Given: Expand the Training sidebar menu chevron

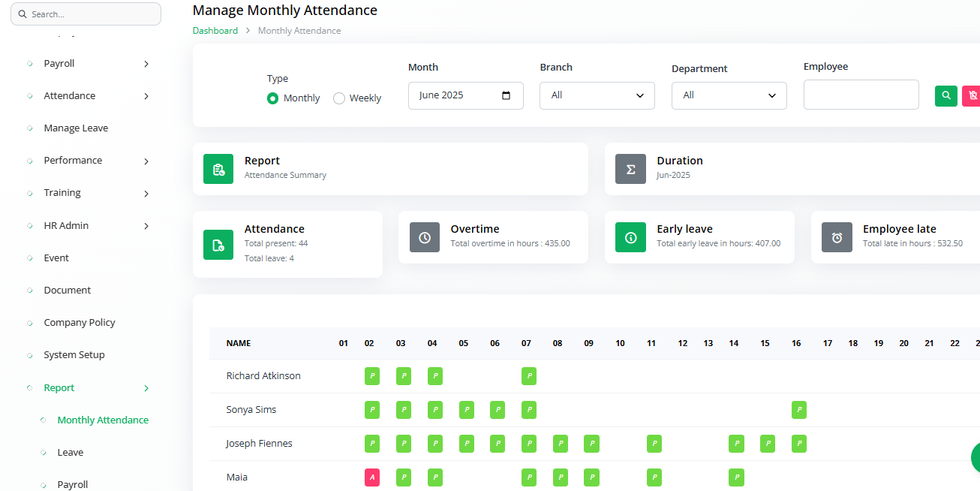Looking at the screenshot, I should coord(146,194).
